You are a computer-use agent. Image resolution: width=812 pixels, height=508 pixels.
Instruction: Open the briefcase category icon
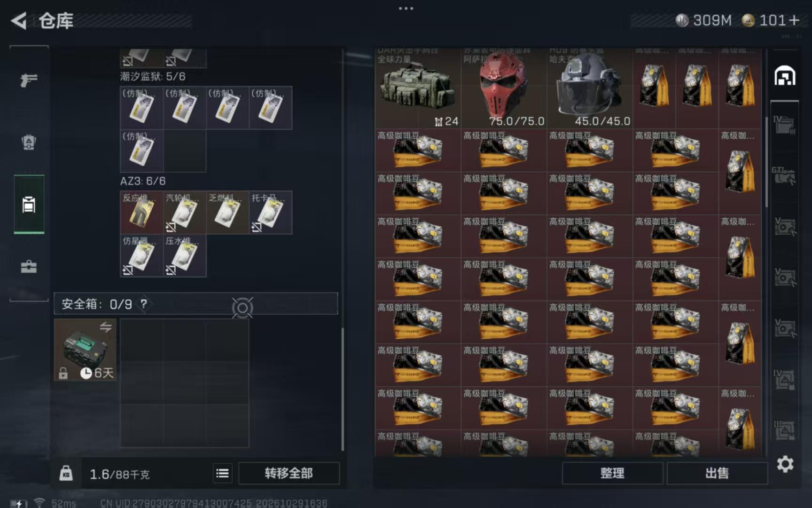pos(29,267)
